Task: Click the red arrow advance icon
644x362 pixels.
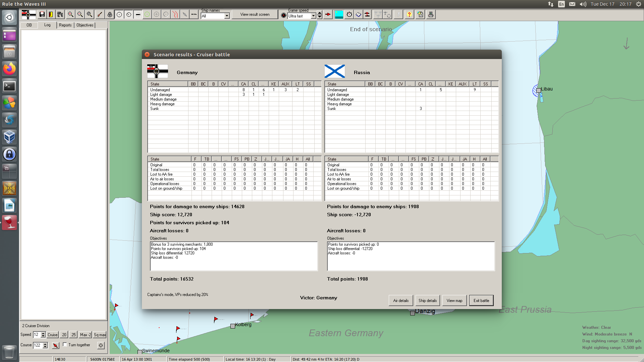Action: [328, 14]
